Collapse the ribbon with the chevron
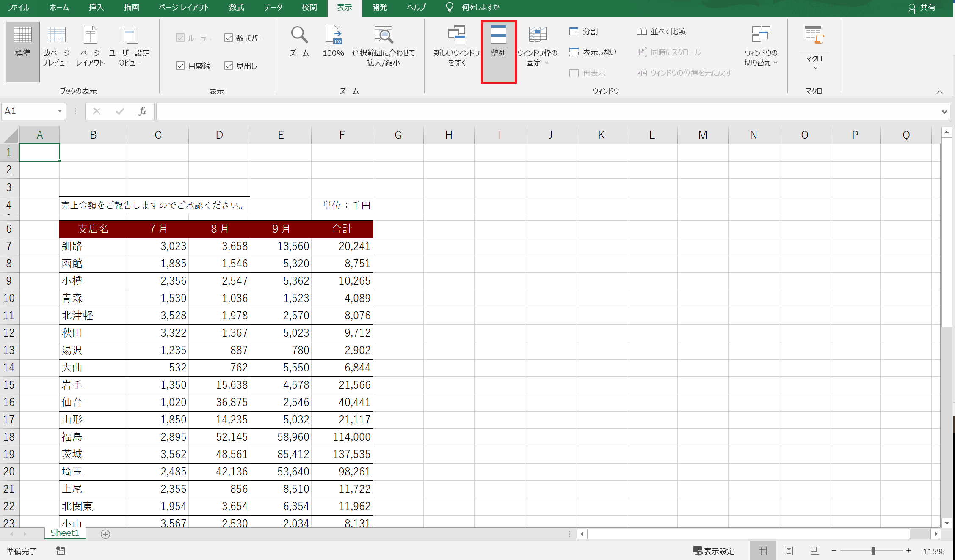The height and width of the screenshot is (560, 955). (940, 92)
